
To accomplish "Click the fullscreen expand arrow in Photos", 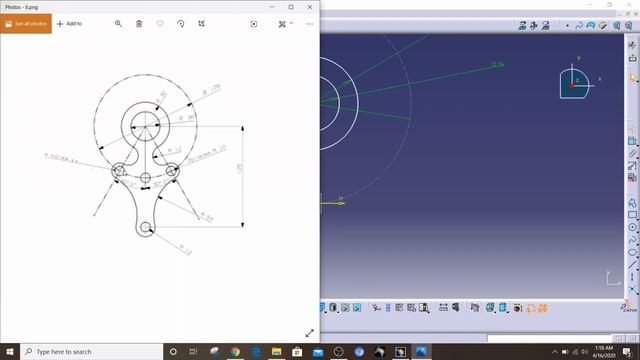I will (310, 333).
